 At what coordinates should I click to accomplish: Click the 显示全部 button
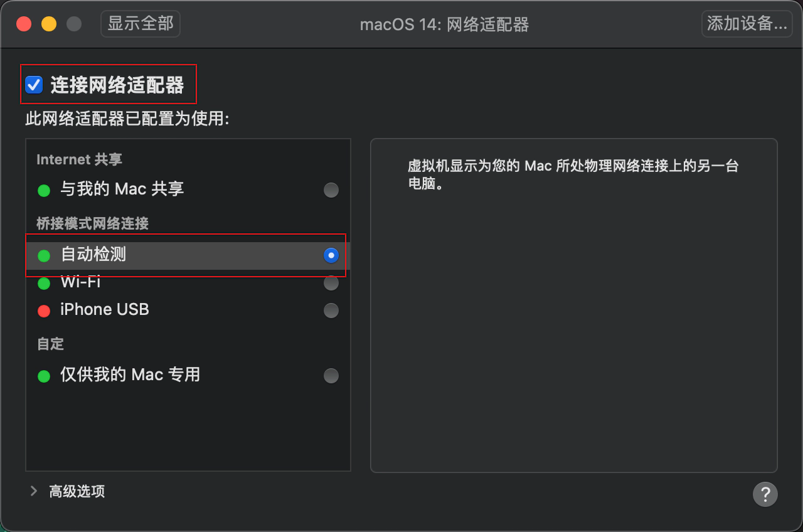click(x=140, y=23)
